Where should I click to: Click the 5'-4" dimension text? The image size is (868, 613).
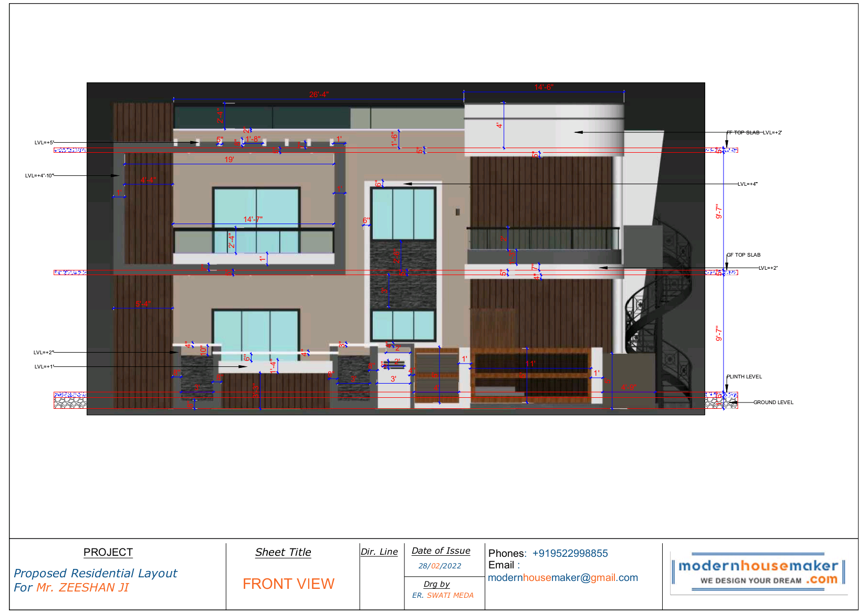[x=143, y=304]
